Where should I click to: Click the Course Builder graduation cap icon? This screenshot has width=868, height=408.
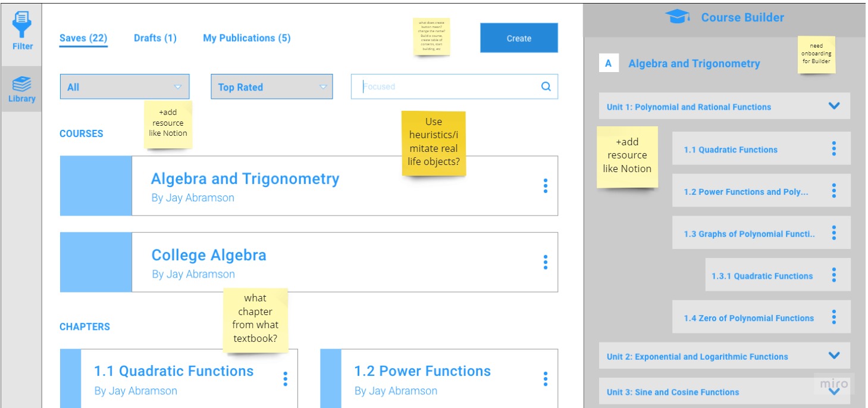677,17
